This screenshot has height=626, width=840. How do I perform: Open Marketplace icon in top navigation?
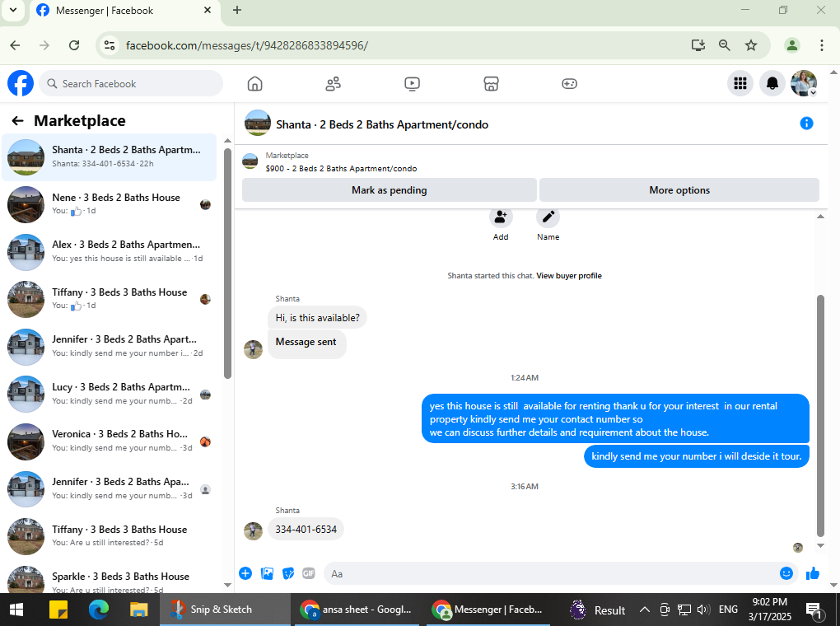492,84
